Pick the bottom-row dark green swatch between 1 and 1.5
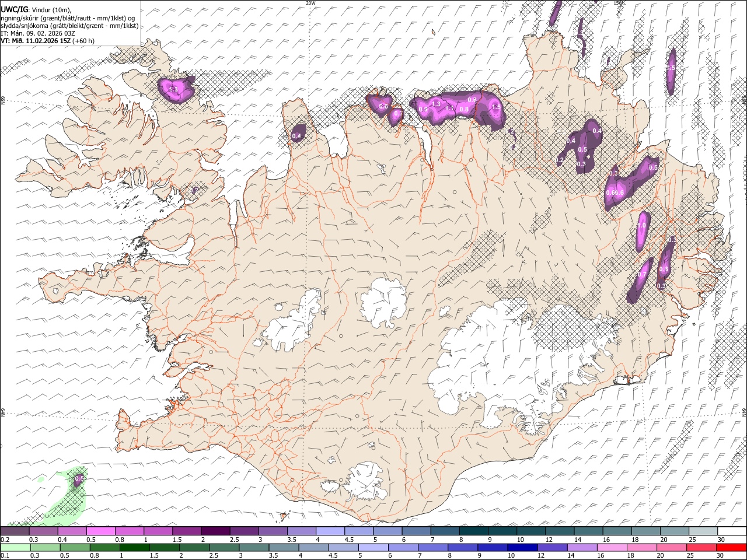 tap(135, 547)
